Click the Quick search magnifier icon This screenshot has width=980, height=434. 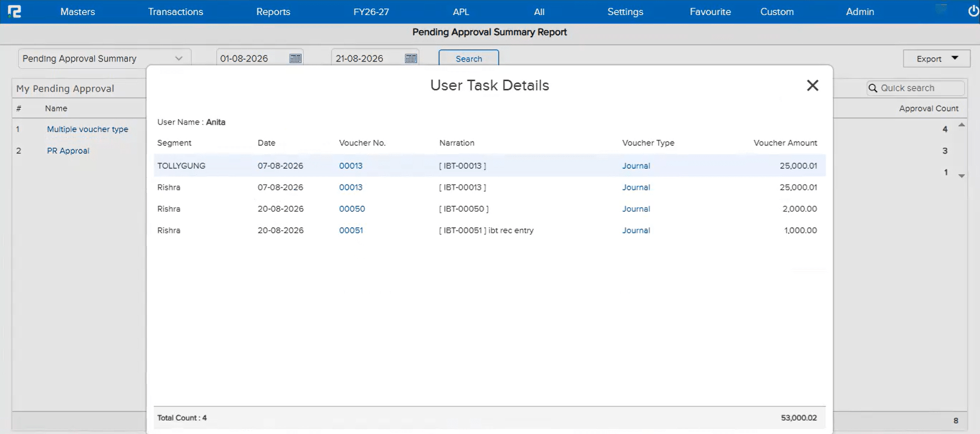(873, 88)
